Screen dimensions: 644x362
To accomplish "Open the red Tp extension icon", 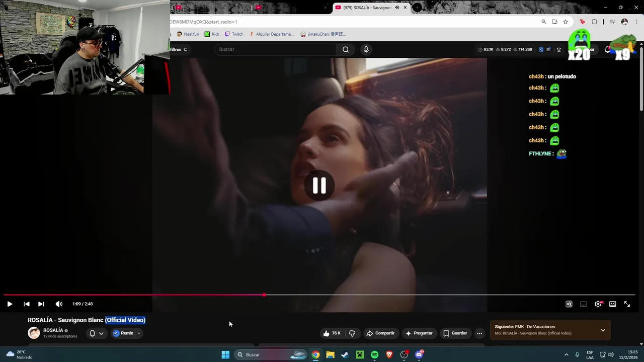I will click(x=582, y=22).
